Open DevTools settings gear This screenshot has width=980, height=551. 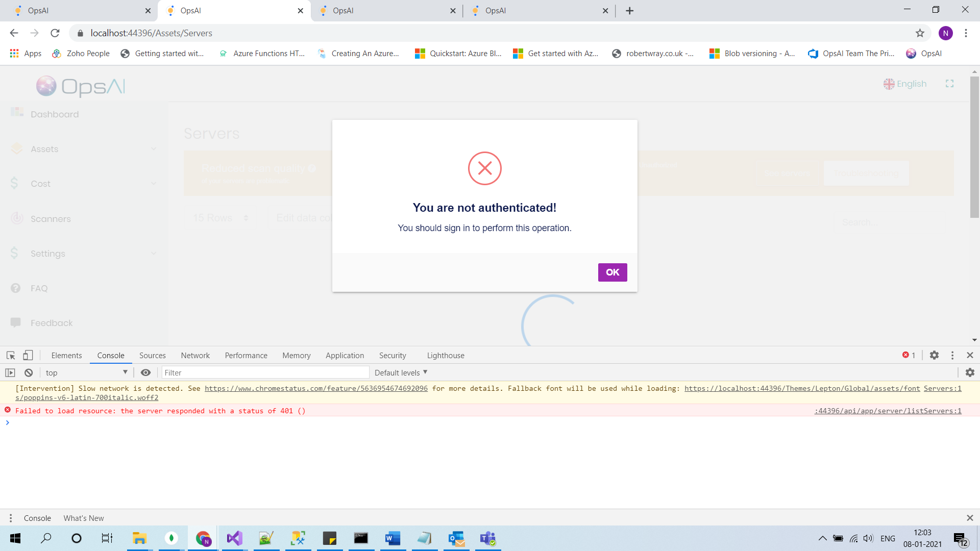tap(934, 356)
